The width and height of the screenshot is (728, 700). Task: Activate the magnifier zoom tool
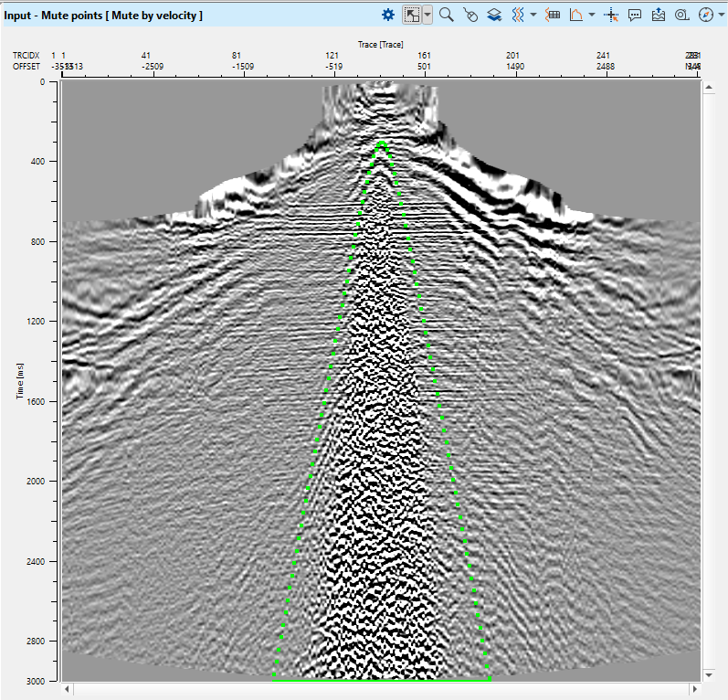click(x=447, y=15)
